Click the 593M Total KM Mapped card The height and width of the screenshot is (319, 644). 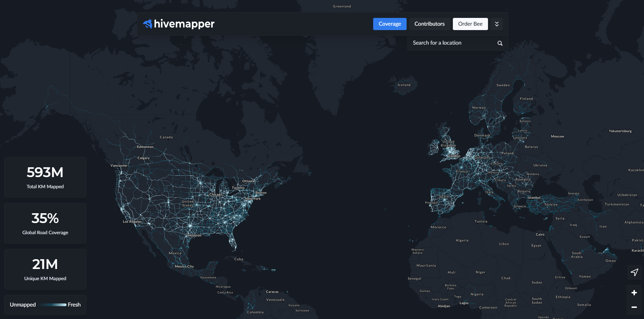pyautogui.click(x=45, y=177)
